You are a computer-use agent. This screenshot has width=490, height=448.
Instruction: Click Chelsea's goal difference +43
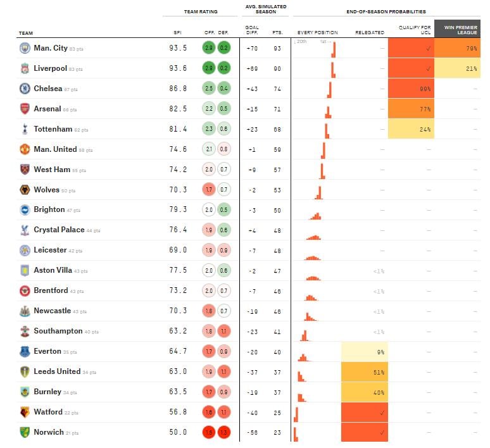(x=252, y=89)
